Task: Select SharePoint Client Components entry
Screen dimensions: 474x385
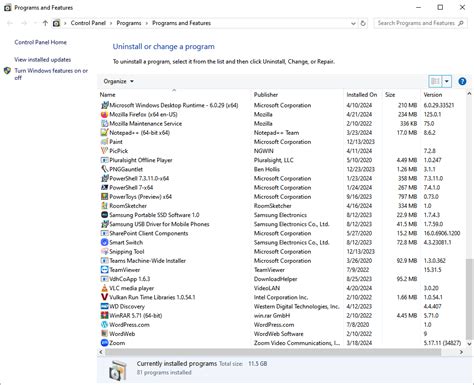Action: [x=282, y=233]
